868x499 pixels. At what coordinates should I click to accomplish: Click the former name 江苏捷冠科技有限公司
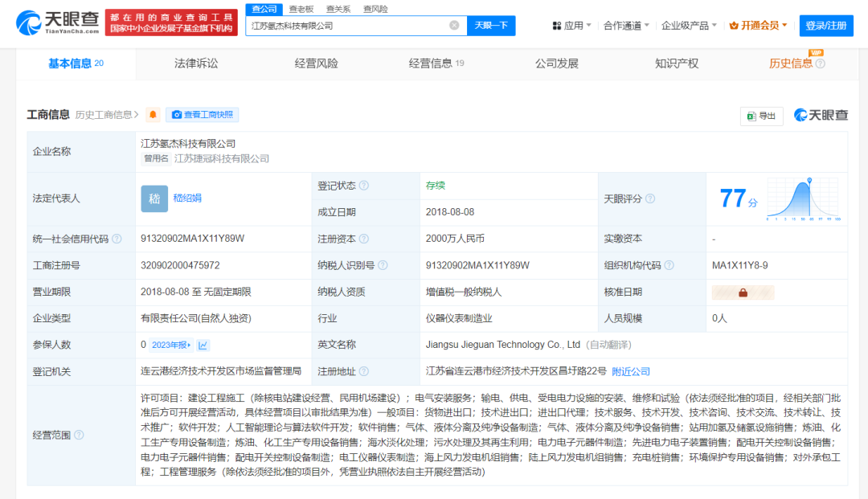coord(222,159)
